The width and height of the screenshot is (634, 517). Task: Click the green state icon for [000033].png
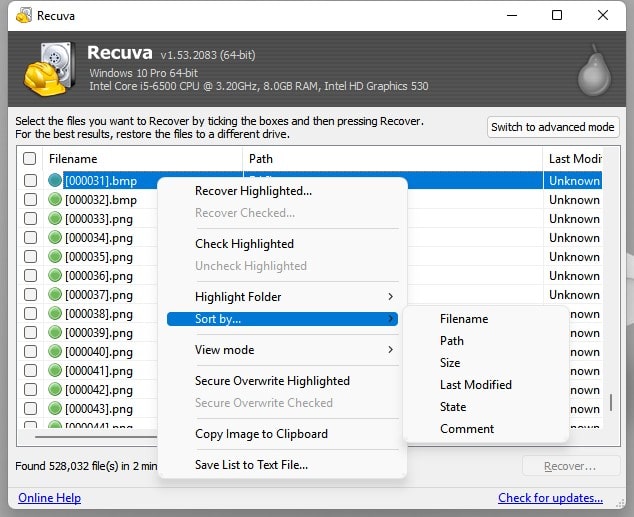click(x=55, y=218)
